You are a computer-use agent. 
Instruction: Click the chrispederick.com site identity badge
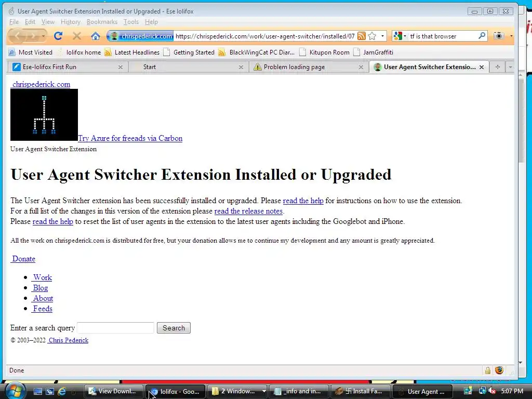click(x=141, y=36)
